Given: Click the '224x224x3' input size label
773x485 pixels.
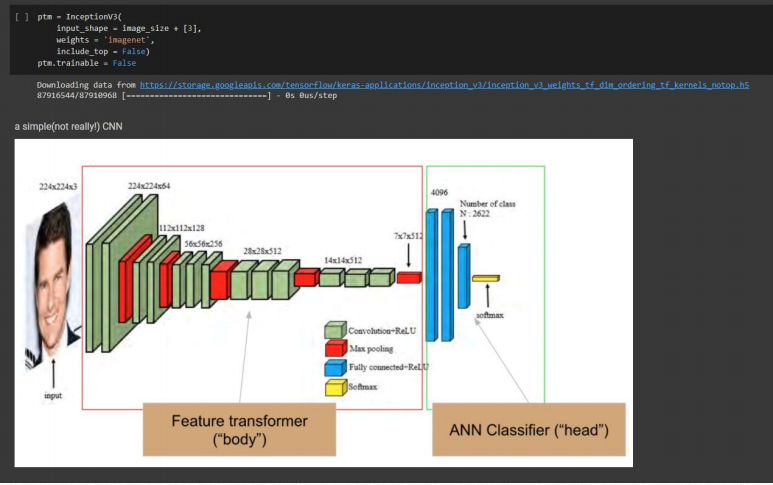Looking at the screenshot, I should pos(58,186).
